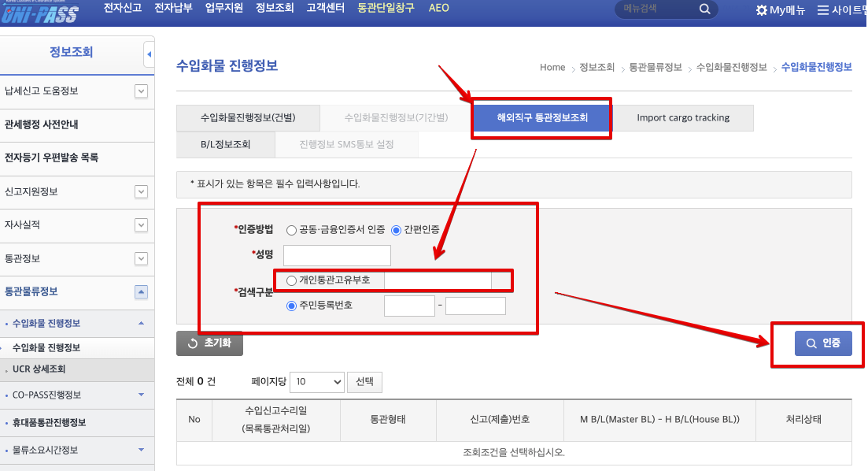Viewport: 868px width, 471px height.
Task: Collapse the sidebar via the blue arrow icon
Action: point(148,54)
